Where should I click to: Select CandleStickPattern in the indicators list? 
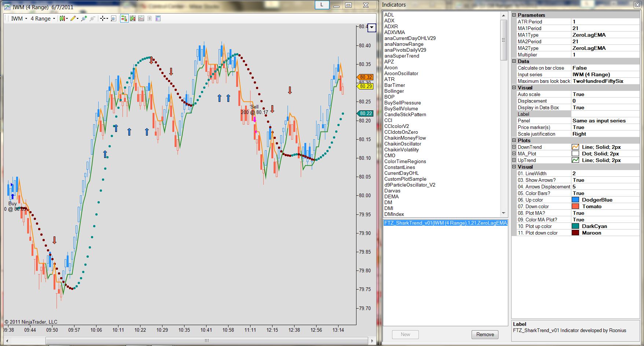click(405, 115)
